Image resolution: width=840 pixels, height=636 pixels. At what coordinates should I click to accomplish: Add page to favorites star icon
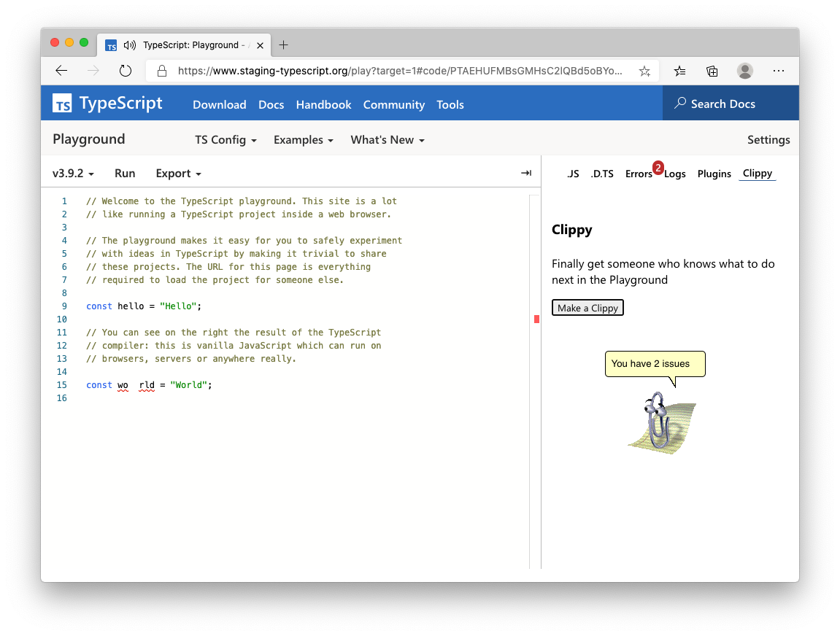point(644,71)
